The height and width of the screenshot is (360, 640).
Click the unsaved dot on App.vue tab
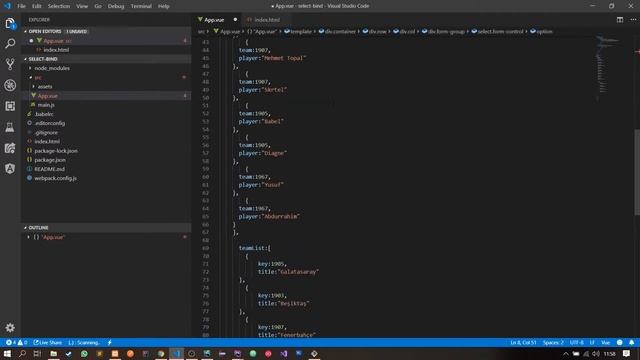235,20
